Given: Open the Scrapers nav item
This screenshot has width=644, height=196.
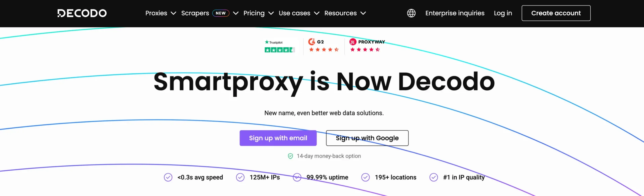Looking at the screenshot, I should coord(195,13).
